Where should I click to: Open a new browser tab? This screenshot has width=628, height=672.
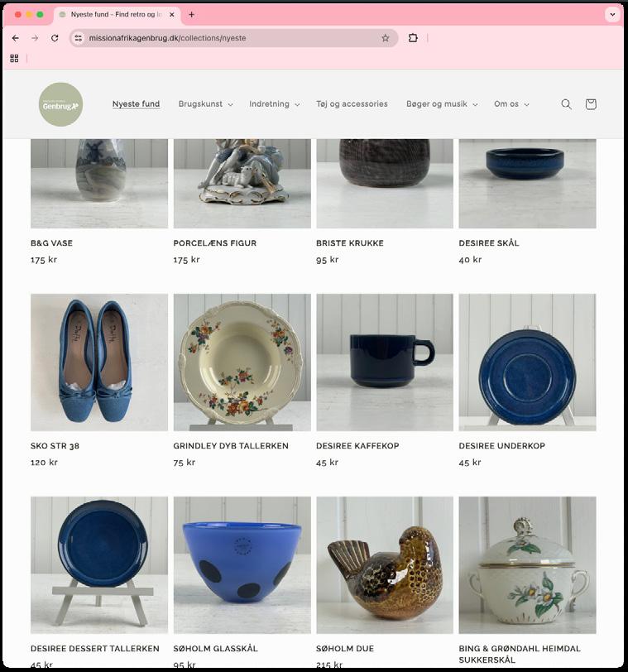[191, 15]
